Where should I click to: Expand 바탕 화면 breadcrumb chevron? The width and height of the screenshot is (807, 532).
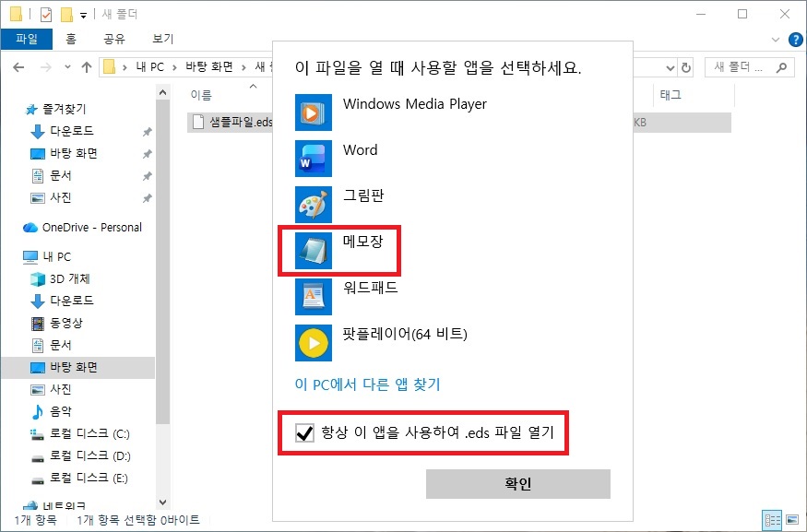244,67
